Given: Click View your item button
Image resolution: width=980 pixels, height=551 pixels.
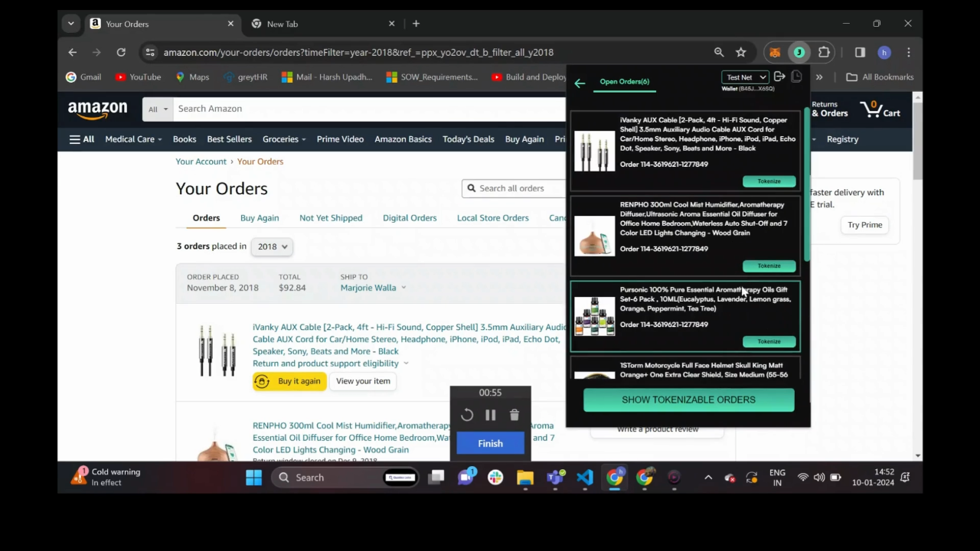Looking at the screenshot, I should pyautogui.click(x=363, y=381).
